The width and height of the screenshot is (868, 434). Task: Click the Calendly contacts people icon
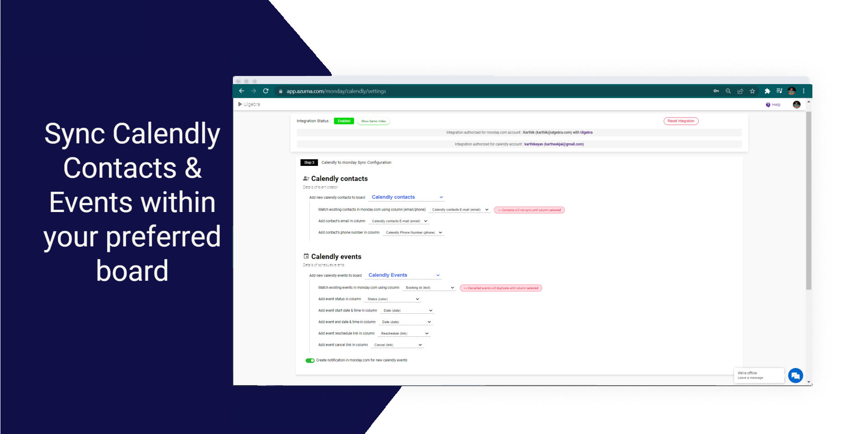pos(306,179)
